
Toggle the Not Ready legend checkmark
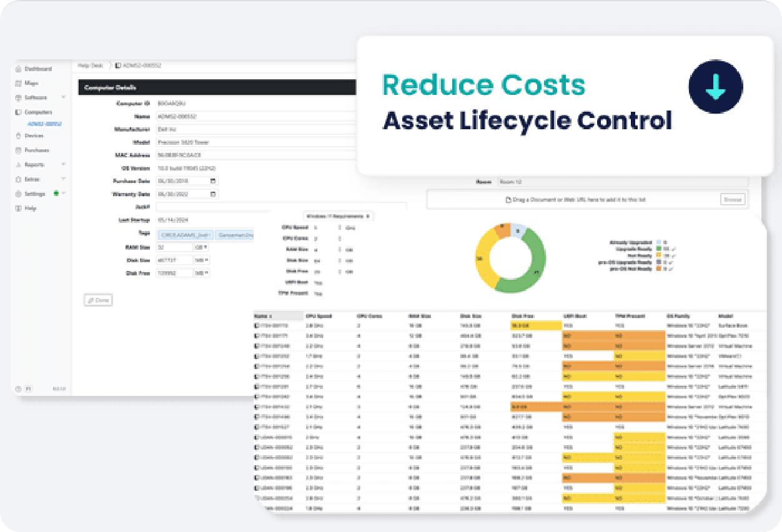(x=675, y=255)
